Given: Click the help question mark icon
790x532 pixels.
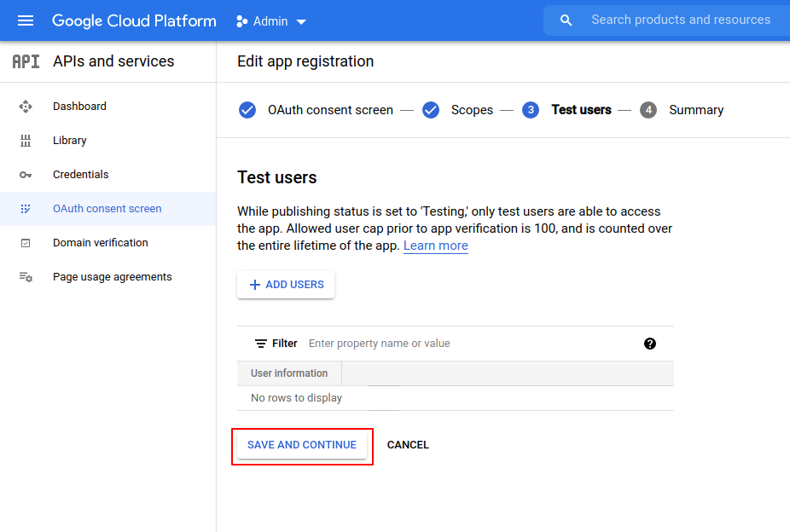Looking at the screenshot, I should 650,344.
